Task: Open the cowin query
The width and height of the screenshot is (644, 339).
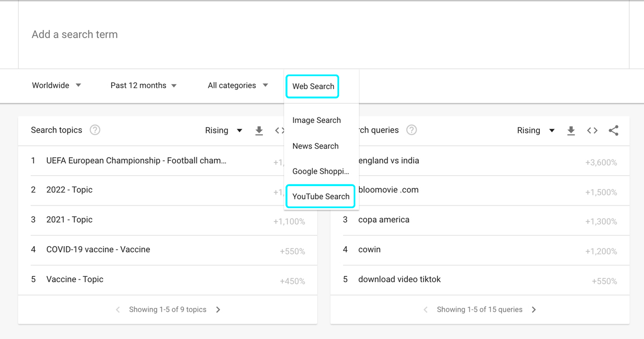Action: pyautogui.click(x=369, y=249)
